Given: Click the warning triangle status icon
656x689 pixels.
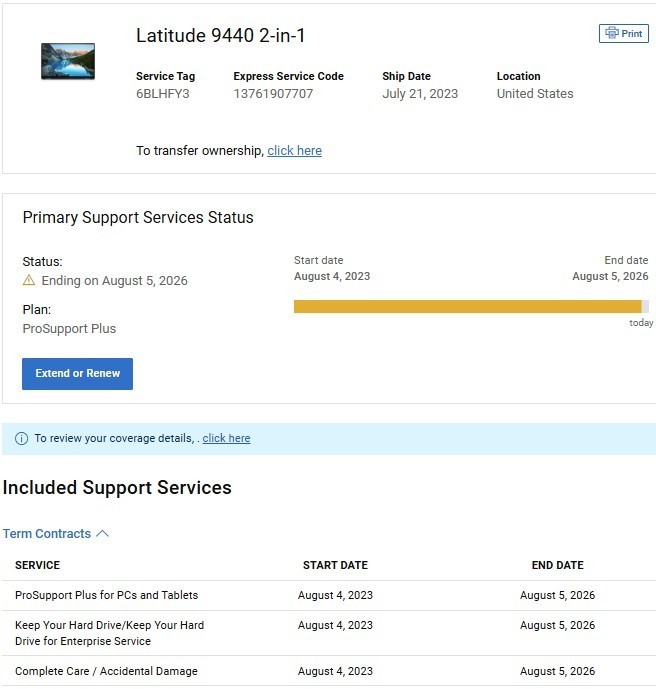Looking at the screenshot, I should (x=29, y=280).
